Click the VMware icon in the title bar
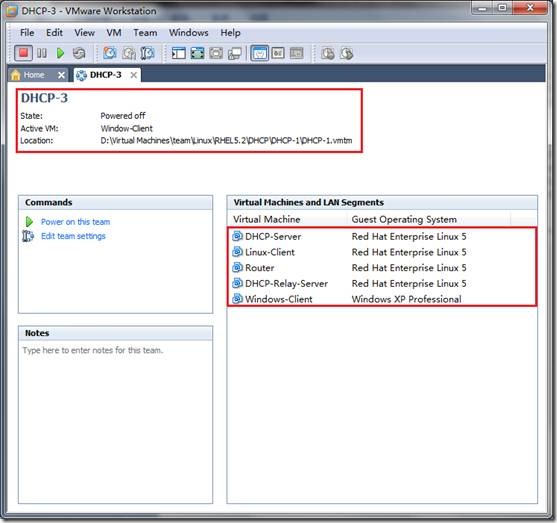This screenshot has height=523, width=557. point(12,11)
